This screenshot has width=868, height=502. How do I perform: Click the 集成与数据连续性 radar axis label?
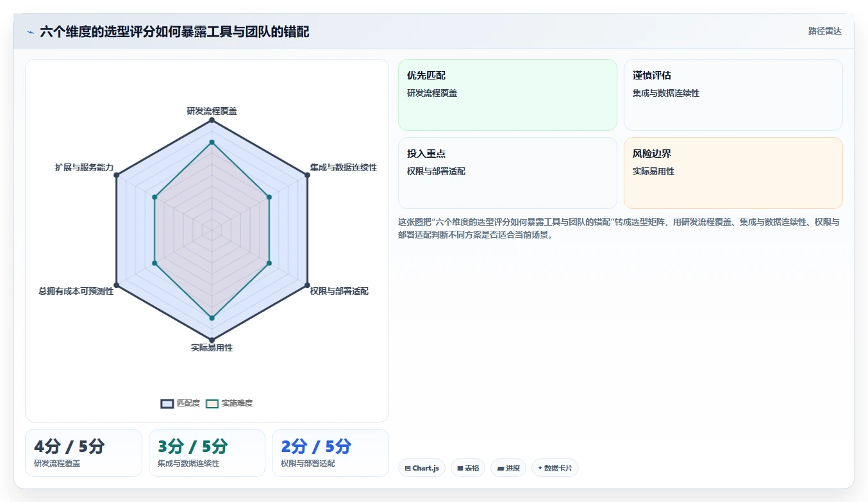tap(344, 167)
